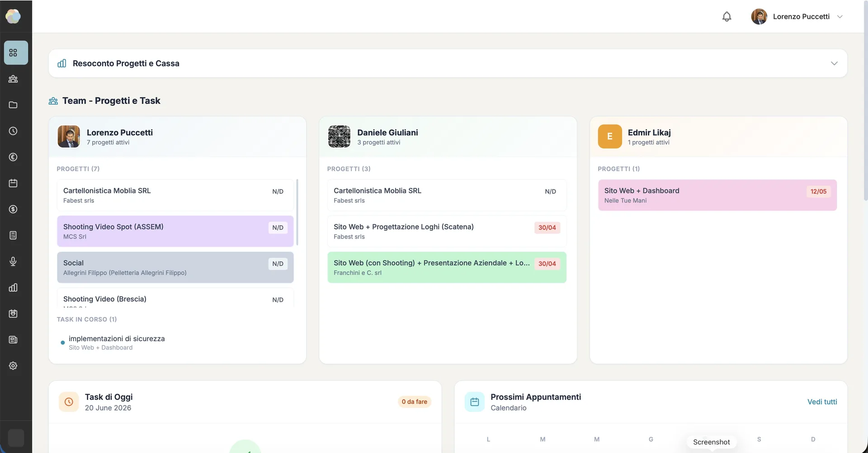
Task: Open the bar chart icon in sidebar
Action: pyautogui.click(x=13, y=288)
